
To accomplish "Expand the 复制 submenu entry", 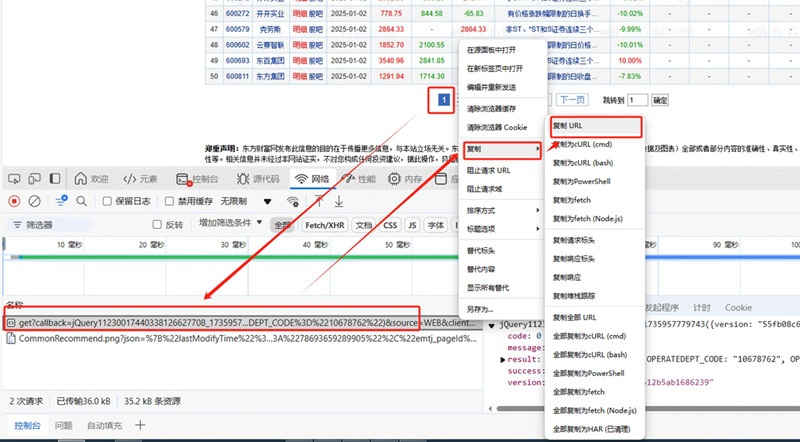I will click(x=502, y=149).
